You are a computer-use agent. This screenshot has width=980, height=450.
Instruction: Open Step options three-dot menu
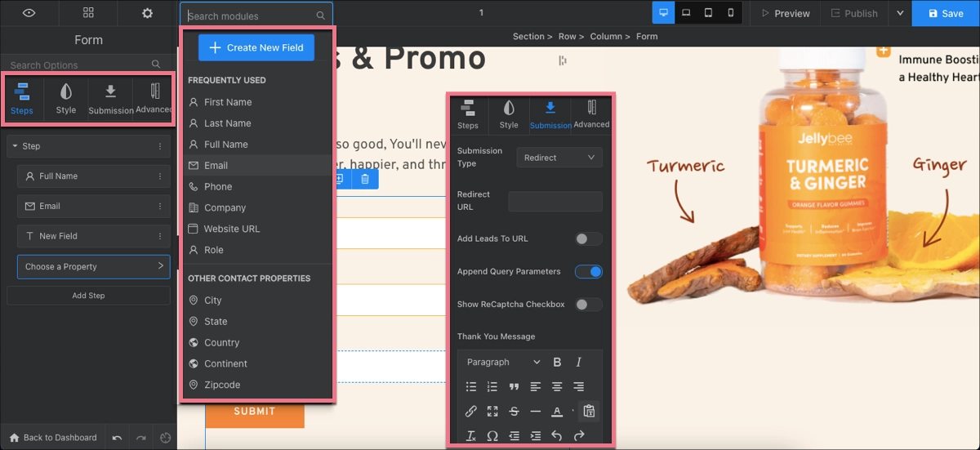160,146
